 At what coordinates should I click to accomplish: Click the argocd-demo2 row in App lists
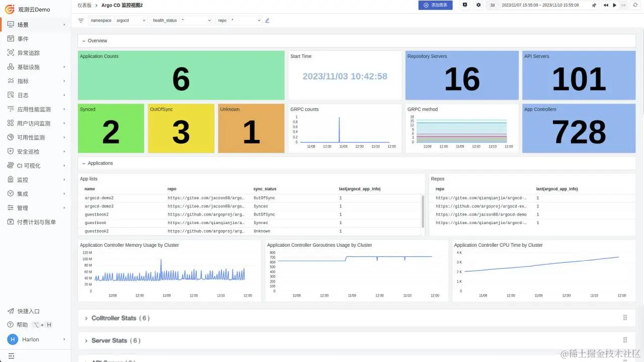250,198
